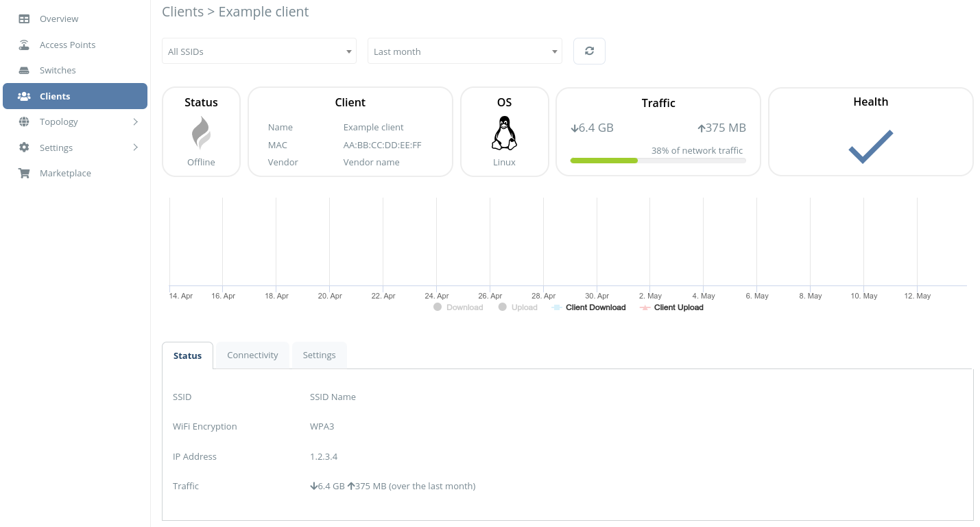
Task: Click the Overview table icon in sidebar
Action: (x=24, y=19)
